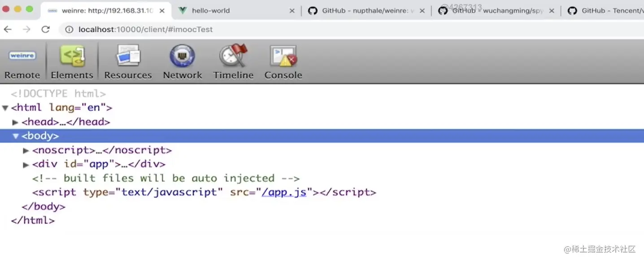Reload the current page
This screenshot has width=644, height=262.
pos(45,30)
